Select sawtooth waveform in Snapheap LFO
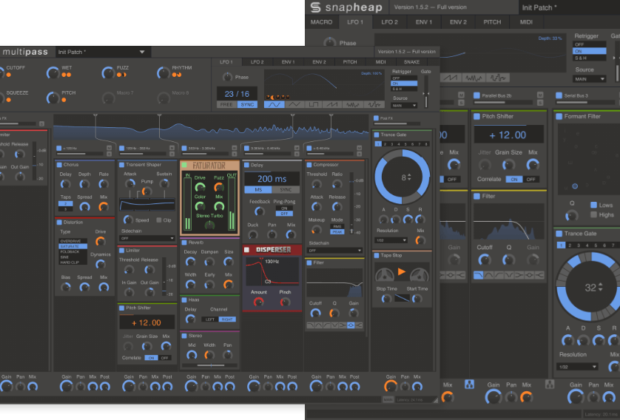620x420 pixels. point(451,78)
